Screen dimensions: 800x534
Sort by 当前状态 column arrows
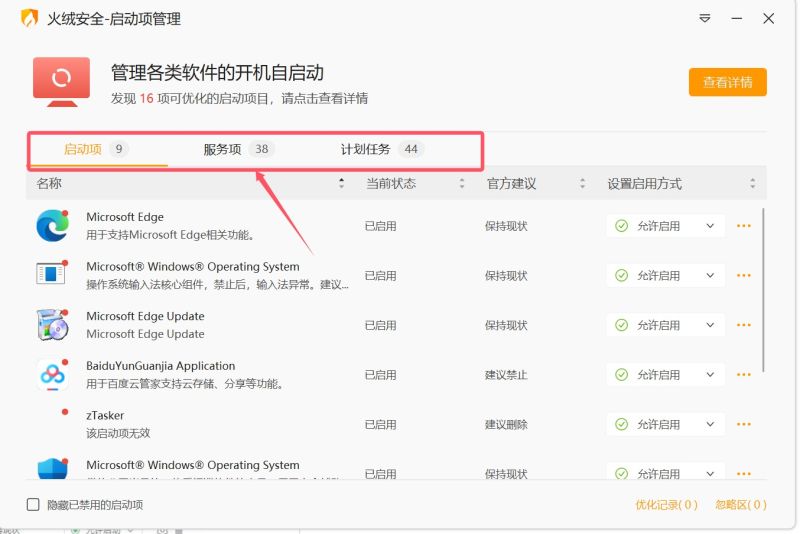(462, 184)
